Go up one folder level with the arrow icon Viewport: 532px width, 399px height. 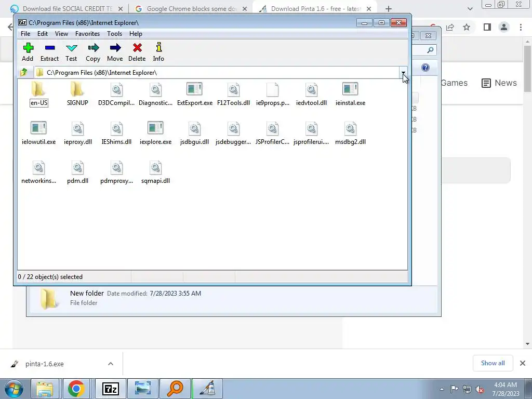(24, 72)
